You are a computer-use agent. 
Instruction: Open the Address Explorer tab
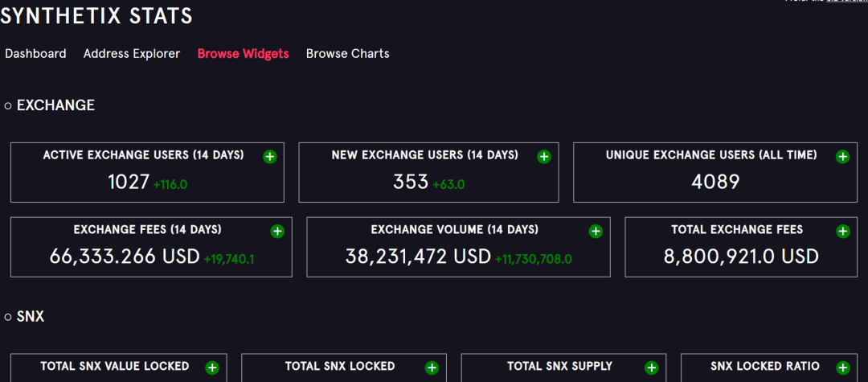(x=132, y=54)
